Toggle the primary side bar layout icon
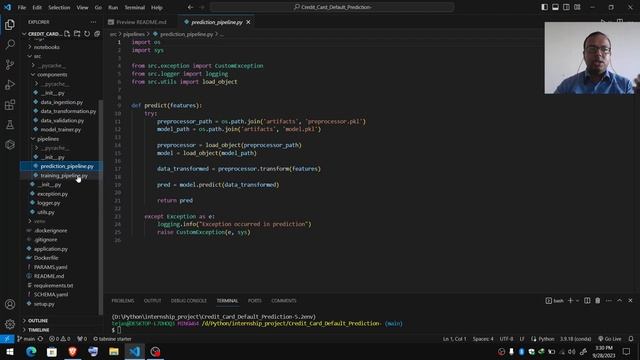The width and height of the screenshot is (640, 360). tap(544, 7)
